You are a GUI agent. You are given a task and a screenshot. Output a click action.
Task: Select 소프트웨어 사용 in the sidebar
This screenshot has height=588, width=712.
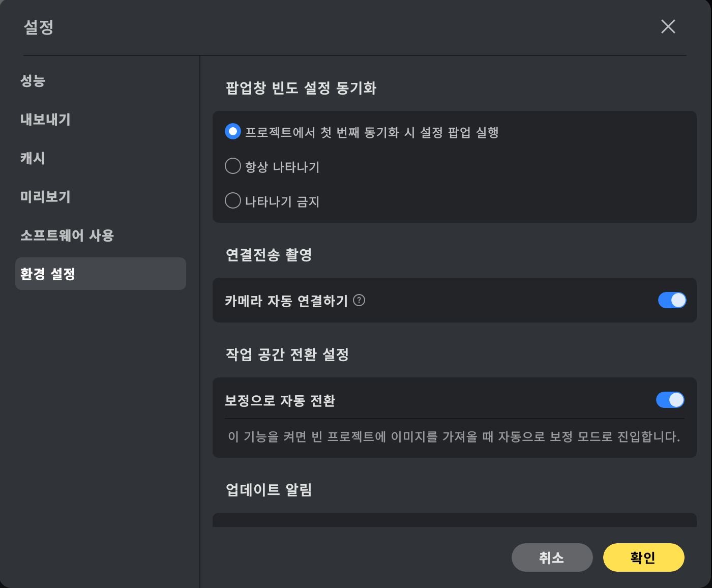[x=67, y=236]
